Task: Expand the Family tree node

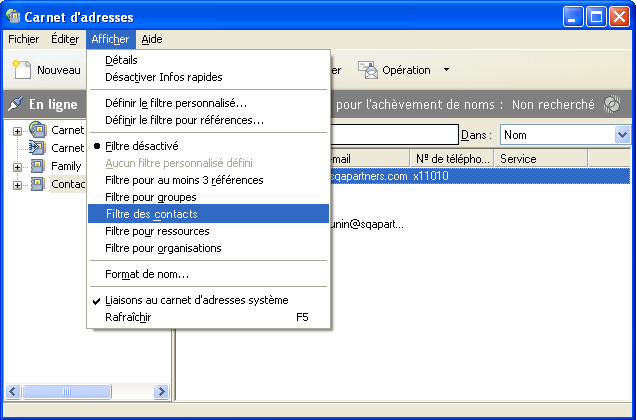Action: point(17,167)
